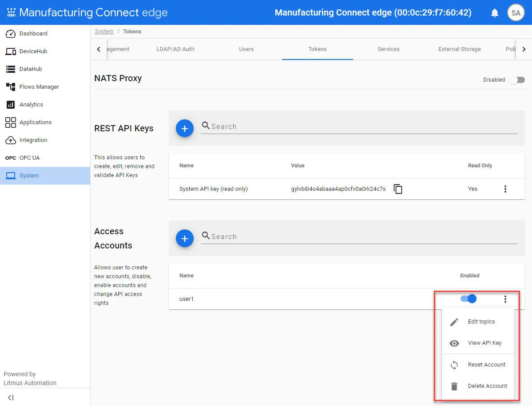Open the External Storage tab

[x=459, y=49]
